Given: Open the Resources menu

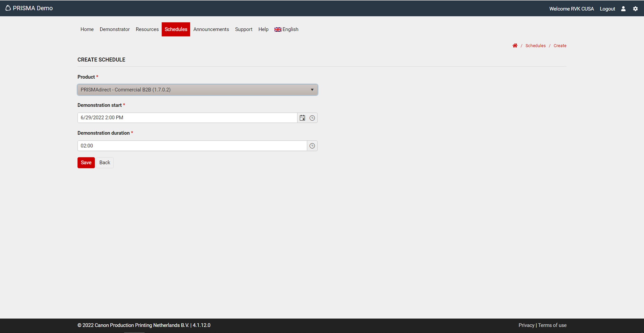Looking at the screenshot, I should pyautogui.click(x=147, y=29).
